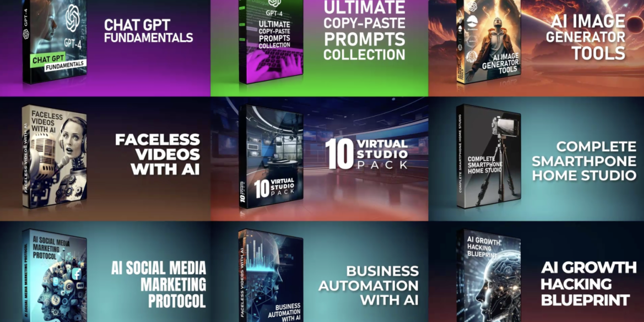The height and width of the screenshot is (322, 644).
Task: Click the 'AI IMAGE GENERATOR TOOLS' title text
Action: pyautogui.click(x=586, y=37)
